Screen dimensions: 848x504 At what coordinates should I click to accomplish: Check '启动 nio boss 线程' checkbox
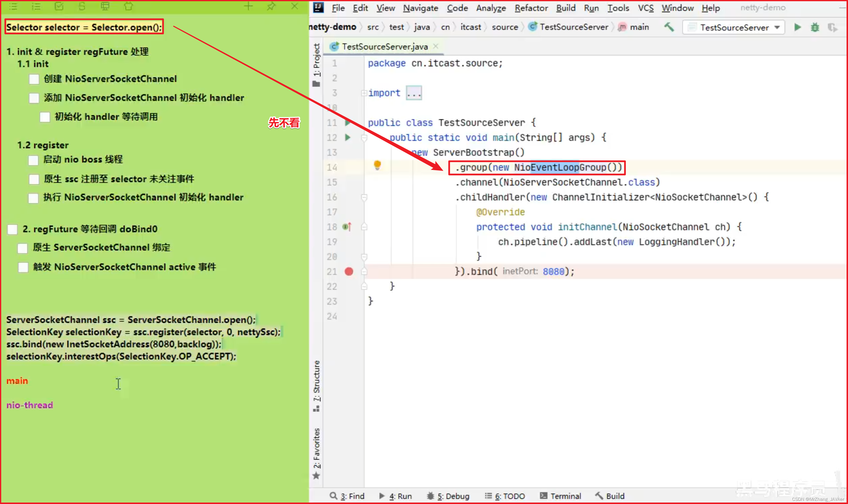coord(33,160)
